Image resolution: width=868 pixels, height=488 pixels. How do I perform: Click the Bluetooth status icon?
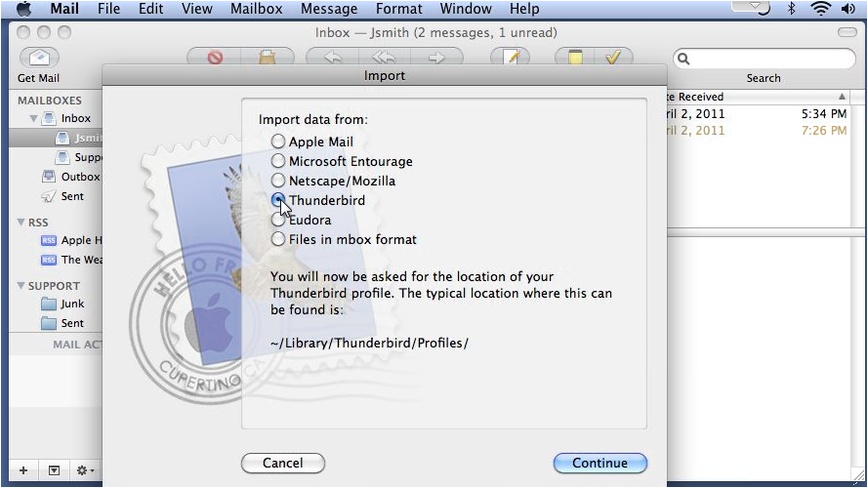[x=792, y=9]
